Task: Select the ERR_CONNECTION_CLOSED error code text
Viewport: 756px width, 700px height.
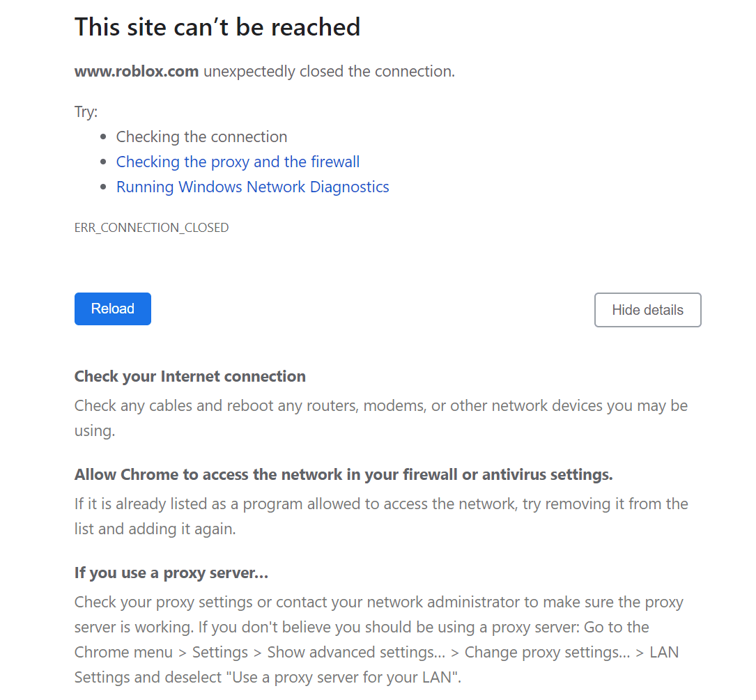Action: pos(151,227)
